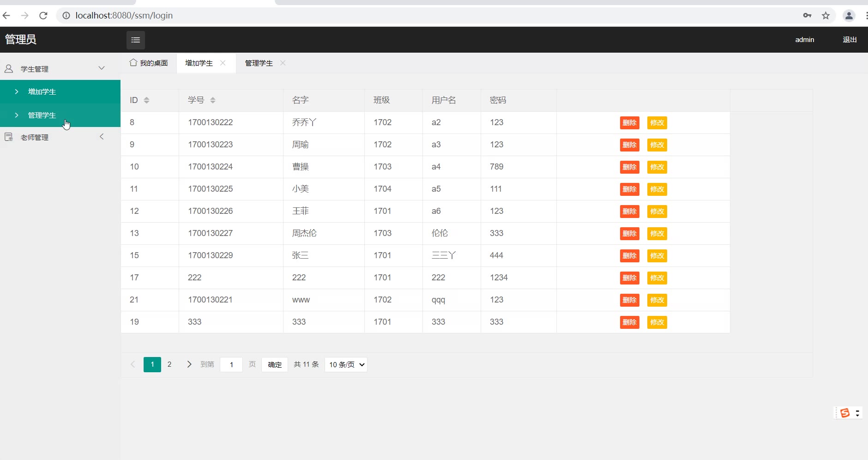Open the saved password key icon
Image resolution: width=868 pixels, height=460 pixels.
tap(807, 16)
